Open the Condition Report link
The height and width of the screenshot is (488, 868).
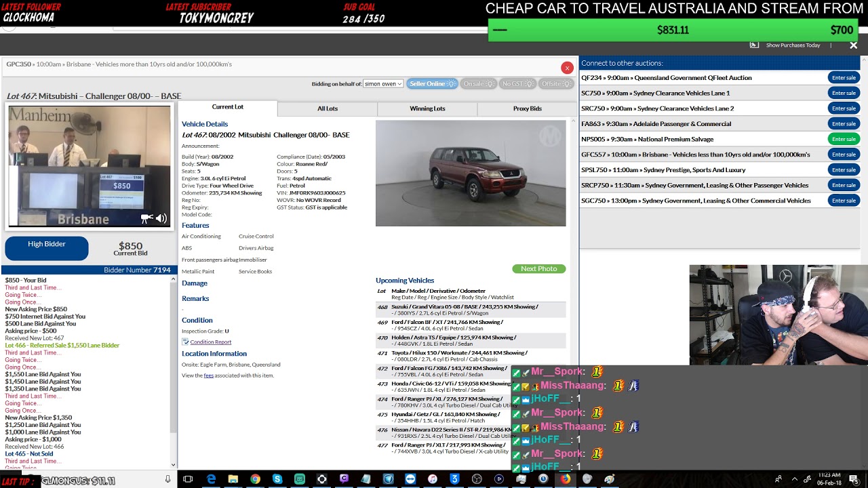(211, 342)
